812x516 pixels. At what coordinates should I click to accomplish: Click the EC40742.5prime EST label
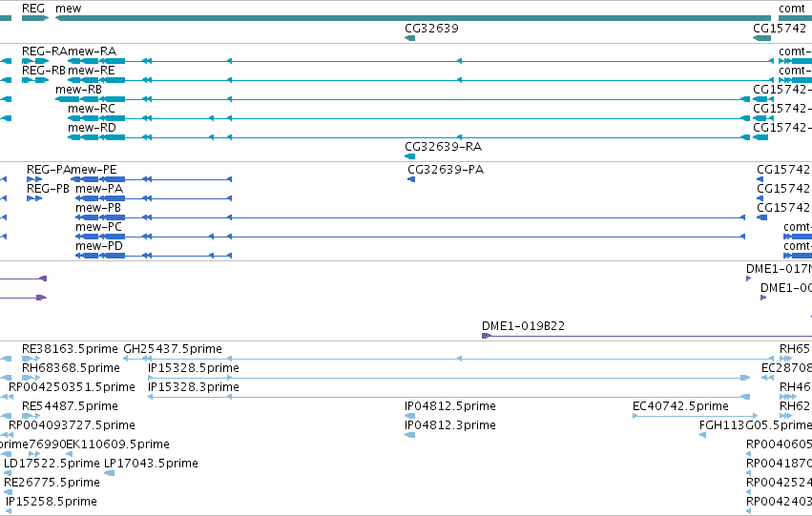pos(680,406)
